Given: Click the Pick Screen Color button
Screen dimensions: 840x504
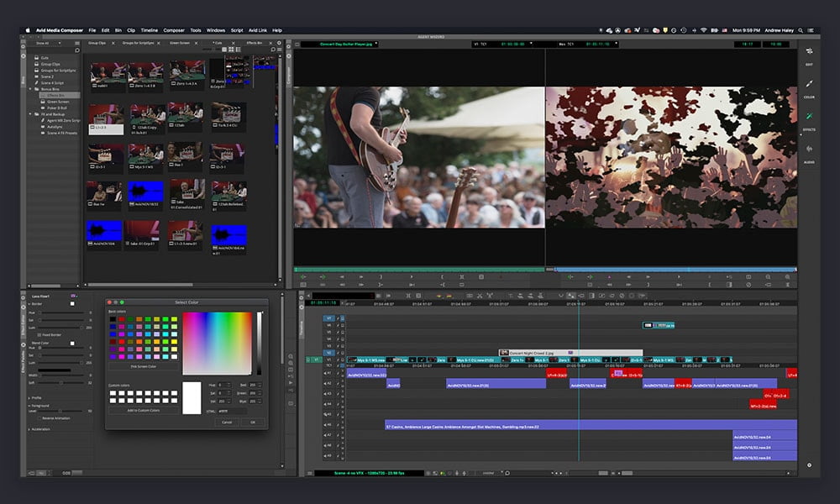Looking at the screenshot, I should coord(144,367).
